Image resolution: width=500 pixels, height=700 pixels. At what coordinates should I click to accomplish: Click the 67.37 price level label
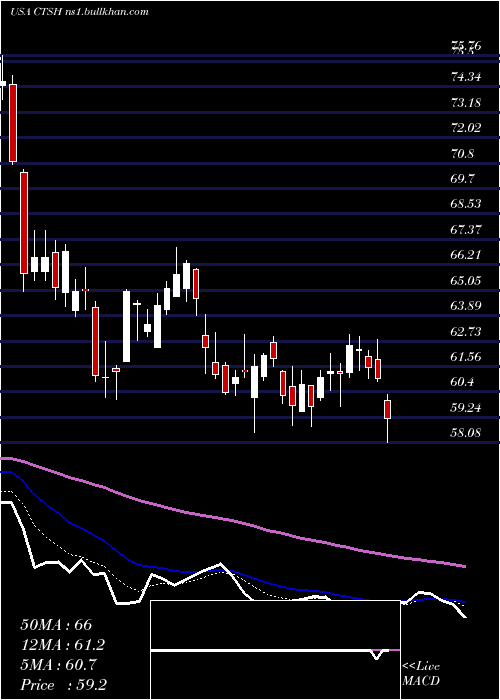click(467, 230)
